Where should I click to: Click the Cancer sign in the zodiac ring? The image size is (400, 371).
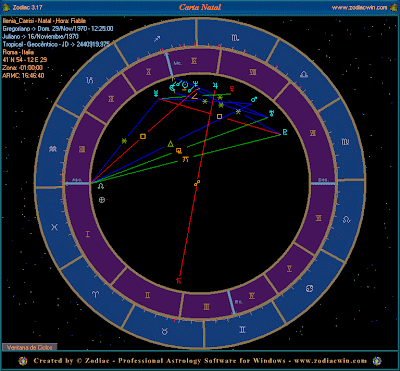pos(309,288)
